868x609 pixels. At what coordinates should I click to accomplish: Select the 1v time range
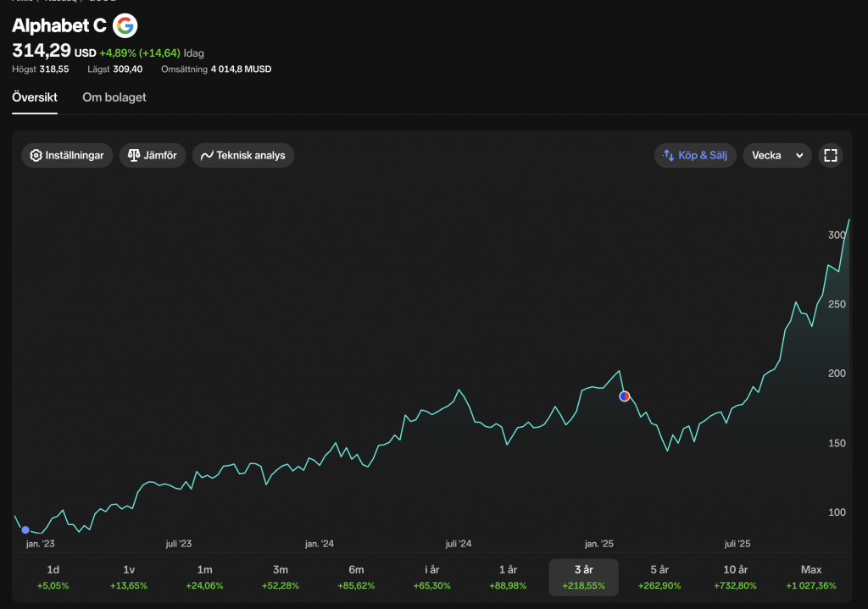(129, 577)
